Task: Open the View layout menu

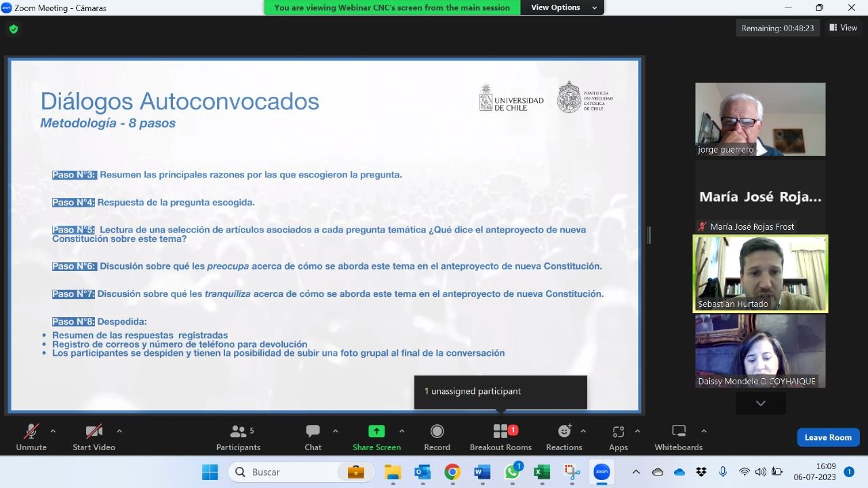Action: click(843, 28)
